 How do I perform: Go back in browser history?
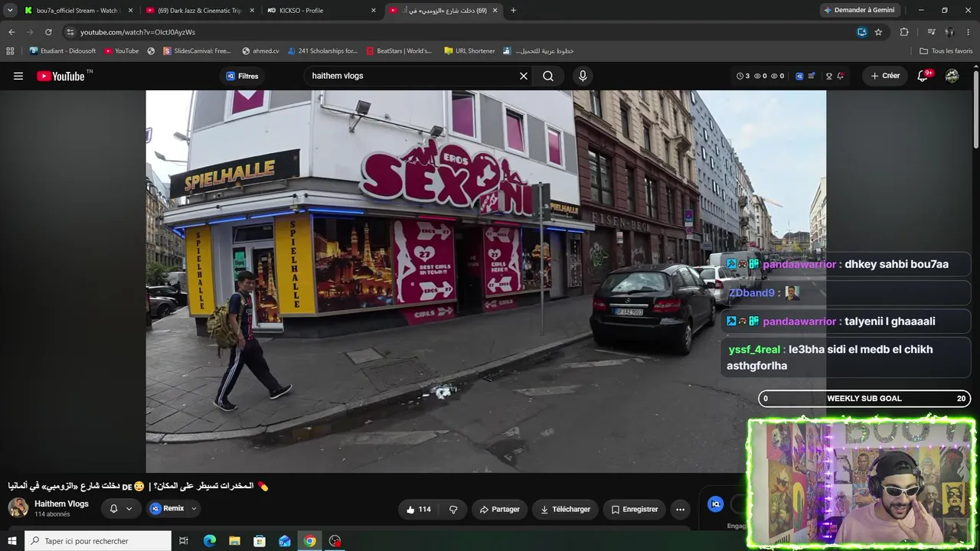11,32
